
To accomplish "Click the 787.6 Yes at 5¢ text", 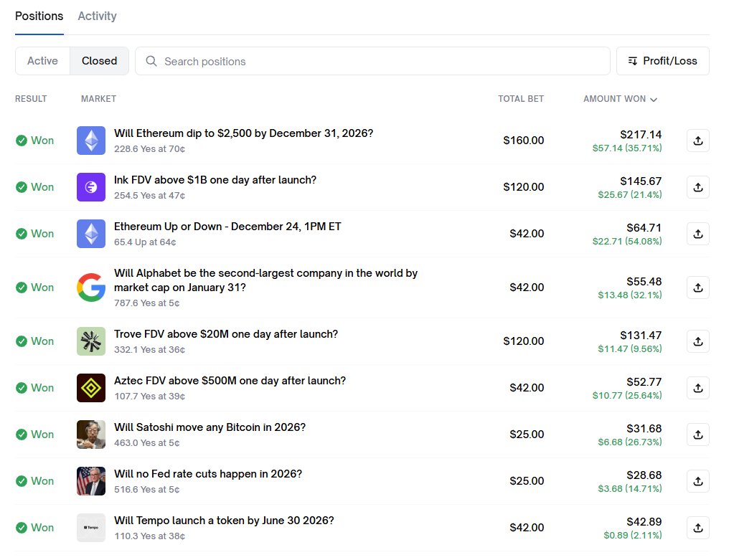I will pyautogui.click(x=146, y=303).
